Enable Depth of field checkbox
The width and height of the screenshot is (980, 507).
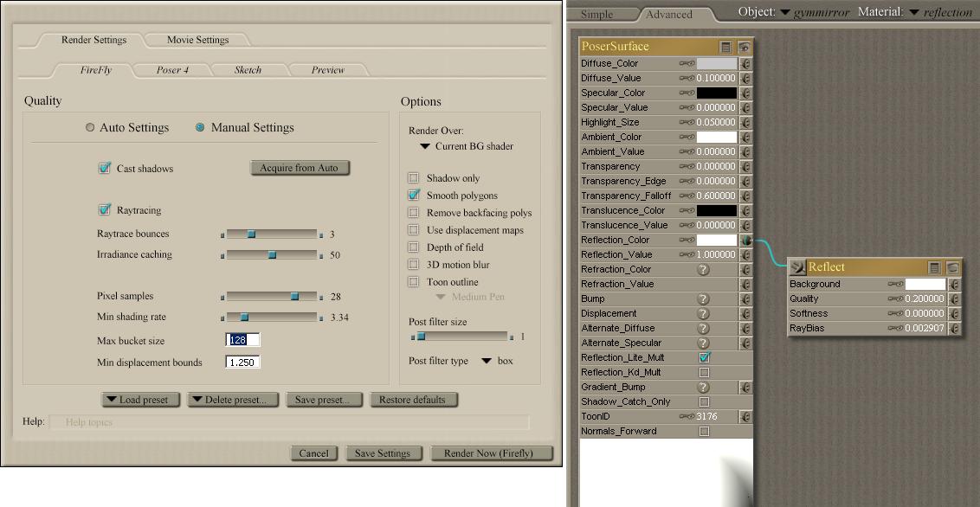413,247
